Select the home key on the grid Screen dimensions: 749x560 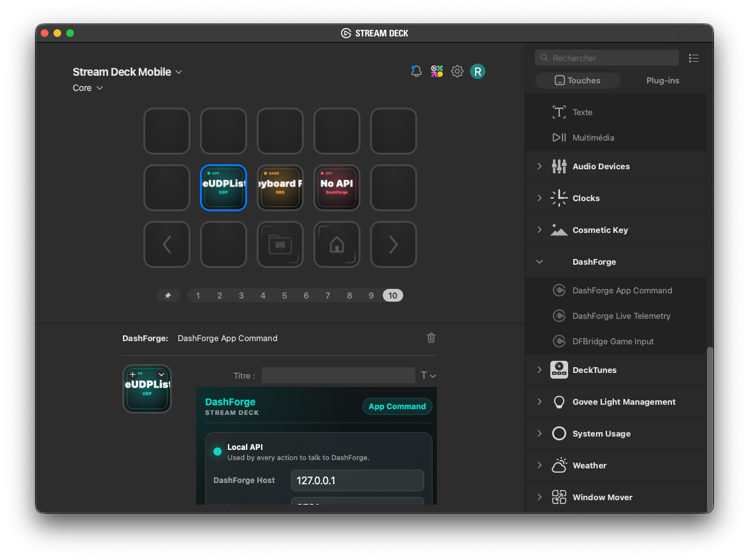(337, 244)
